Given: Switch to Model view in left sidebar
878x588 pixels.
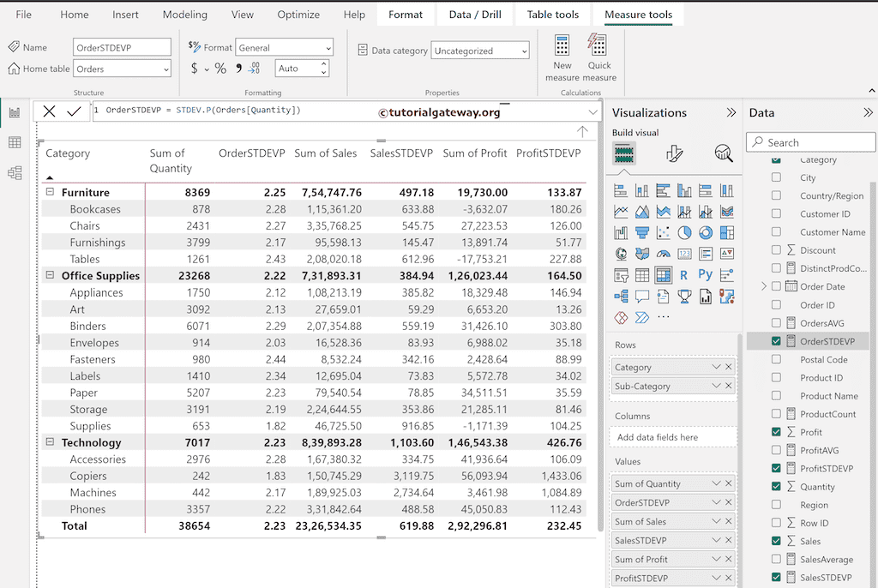Looking at the screenshot, I should coord(14,172).
